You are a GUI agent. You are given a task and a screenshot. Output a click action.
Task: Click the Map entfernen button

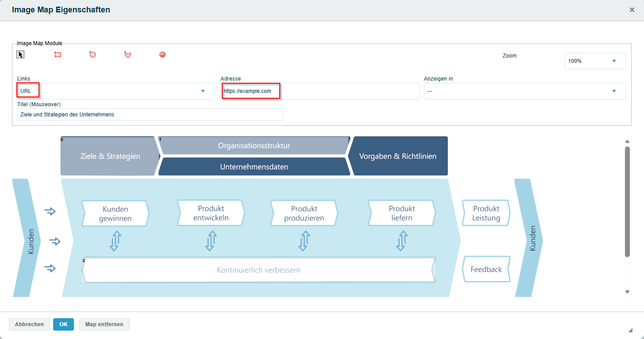[104, 324]
